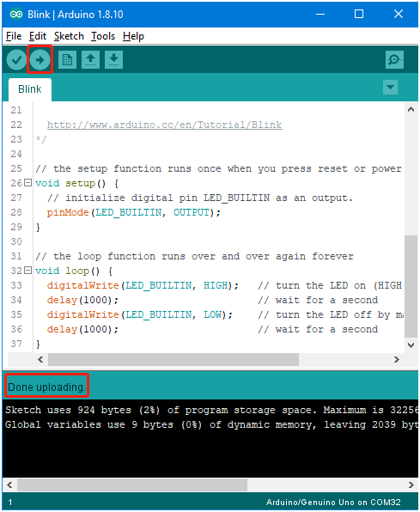Viewport: 420px width, 512px height.
Task: Click line number 37 in gutter
Action: coord(16,344)
